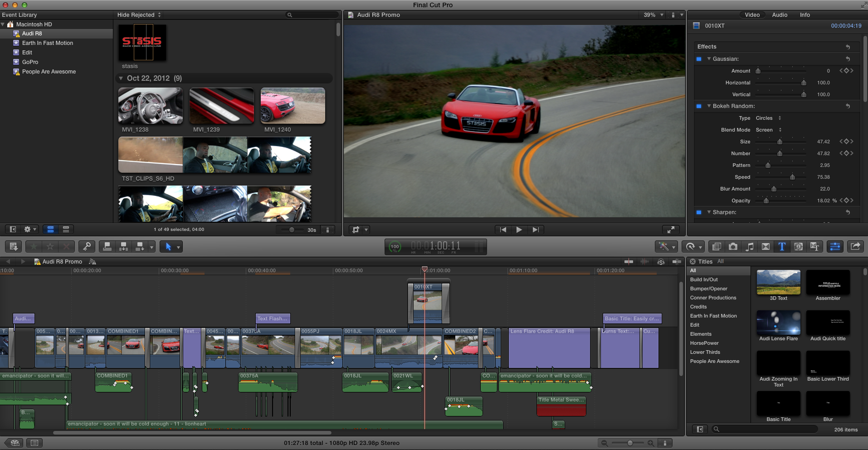Image resolution: width=868 pixels, height=450 pixels.
Task: Toggle audio skimming in timeline
Action: click(x=644, y=262)
